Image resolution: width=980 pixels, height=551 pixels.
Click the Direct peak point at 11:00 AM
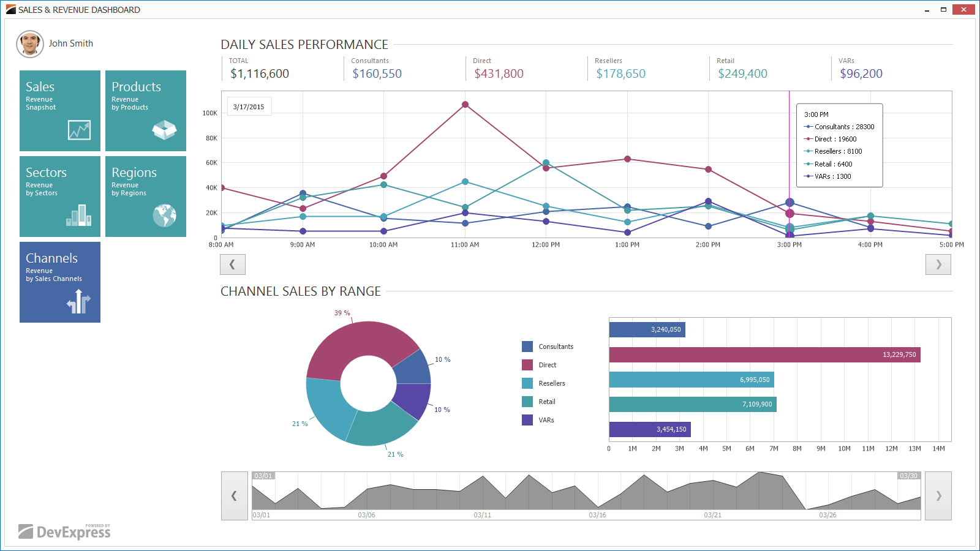[x=465, y=105]
